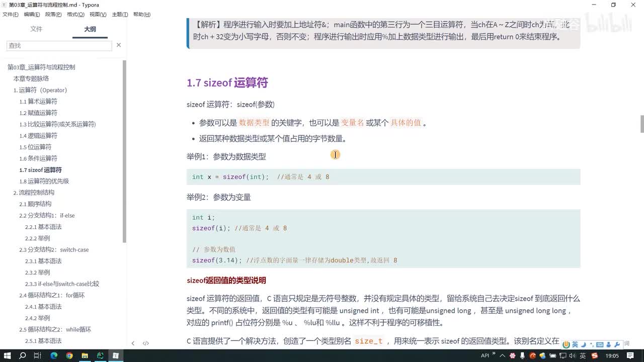Jump to 1.3 比较运算符 in outline
Screen dimensions: 644x362
pos(57,124)
